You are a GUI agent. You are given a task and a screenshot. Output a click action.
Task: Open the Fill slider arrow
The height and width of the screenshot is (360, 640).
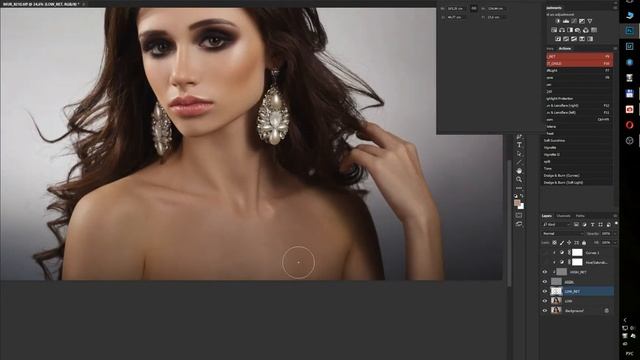(x=615, y=242)
